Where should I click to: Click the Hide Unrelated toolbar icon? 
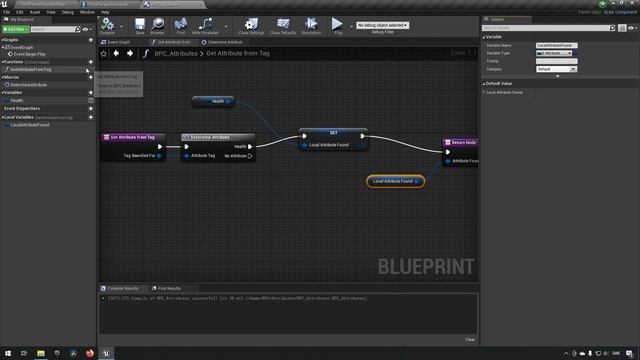(x=205, y=25)
